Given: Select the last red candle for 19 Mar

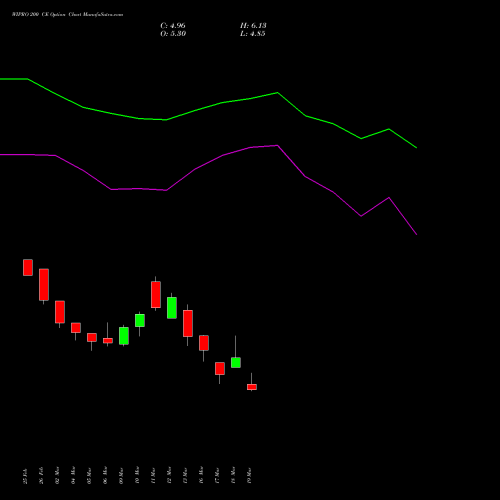Looking at the screenshot, I should pos(252,387).
